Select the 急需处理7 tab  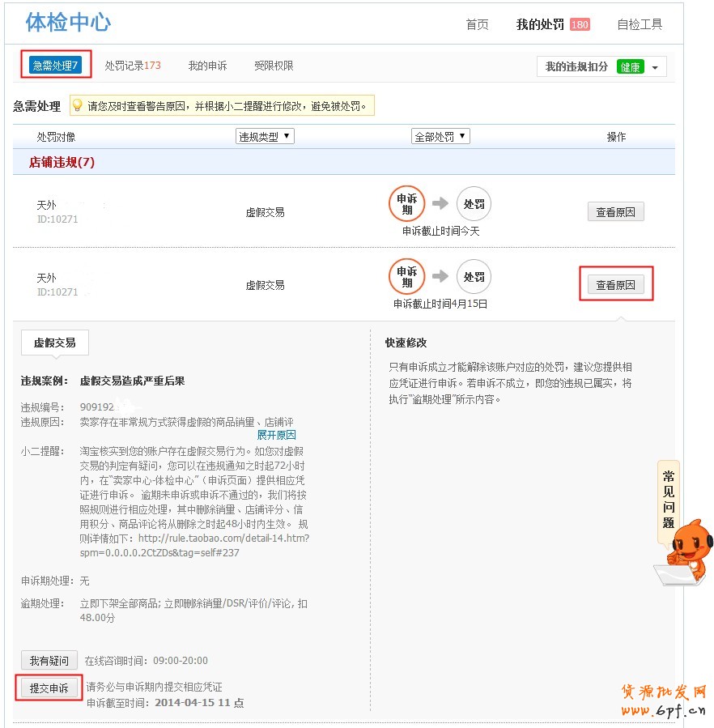[55, 65]
